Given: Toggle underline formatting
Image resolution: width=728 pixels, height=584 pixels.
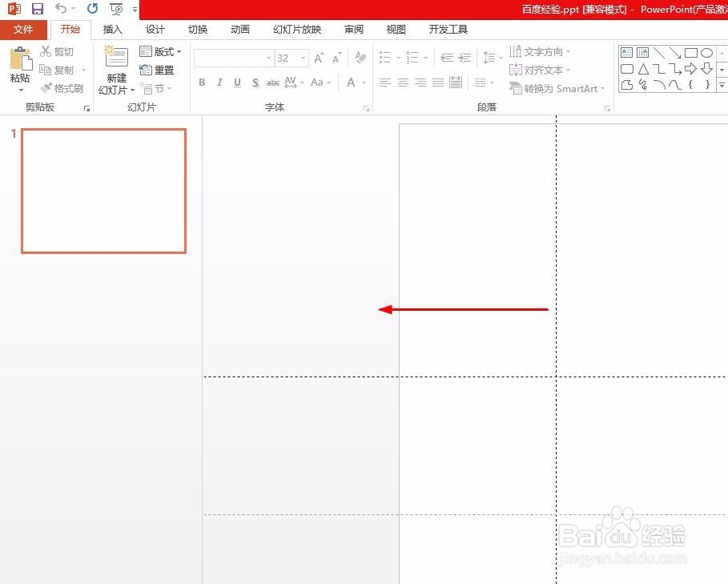Looking at the screenshot, I should pyautogui.click(x=236, y=82).
